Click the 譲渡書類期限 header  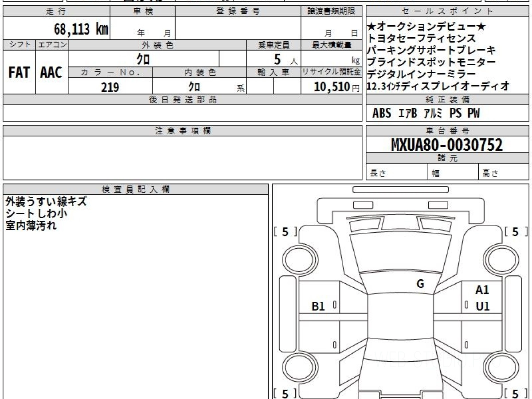pos(331,12)
